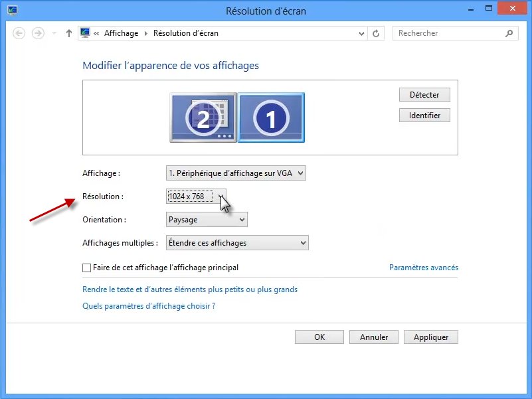
Task: Click the Refresh button in address bar
Action: [377, 33]
